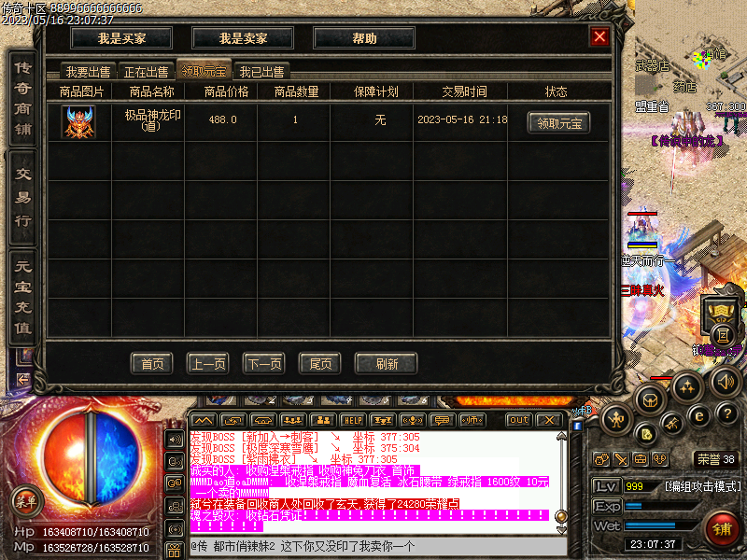Open the 铺 shop icon at bottom right
The width and height of the screenshot is (747, 560).
[724, 525]
